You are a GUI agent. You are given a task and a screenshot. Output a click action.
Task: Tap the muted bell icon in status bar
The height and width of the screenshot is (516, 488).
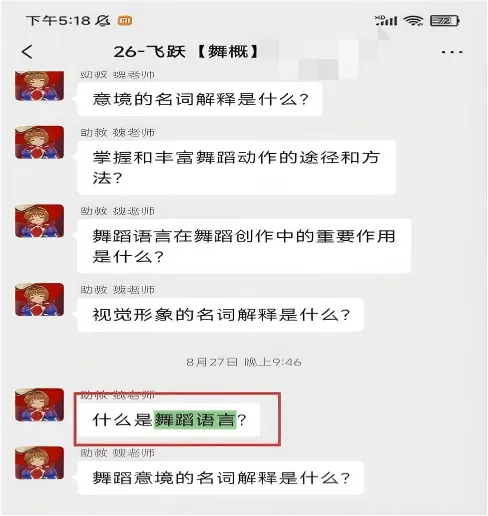coord(102,21)
